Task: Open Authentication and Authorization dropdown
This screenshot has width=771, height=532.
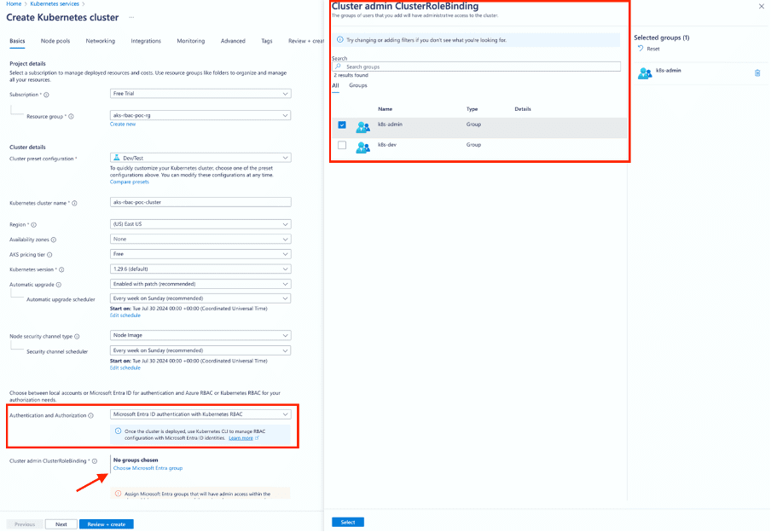Action: coord(200,414)
